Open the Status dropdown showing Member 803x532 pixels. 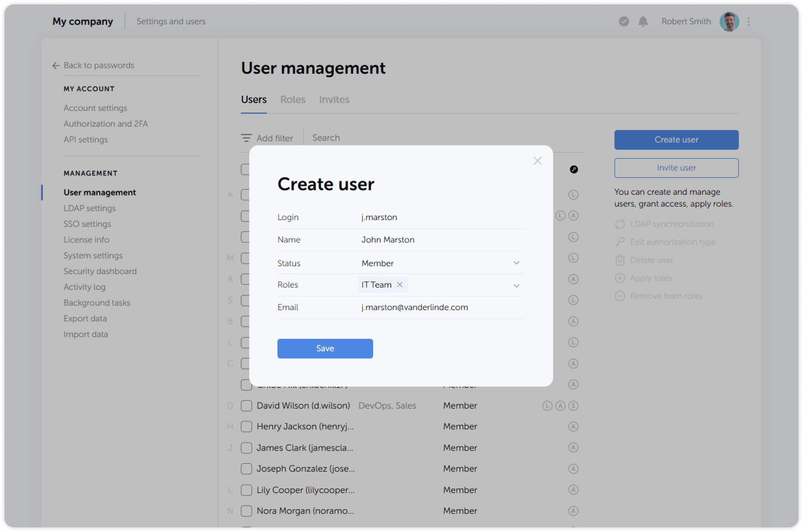point(516,263)
